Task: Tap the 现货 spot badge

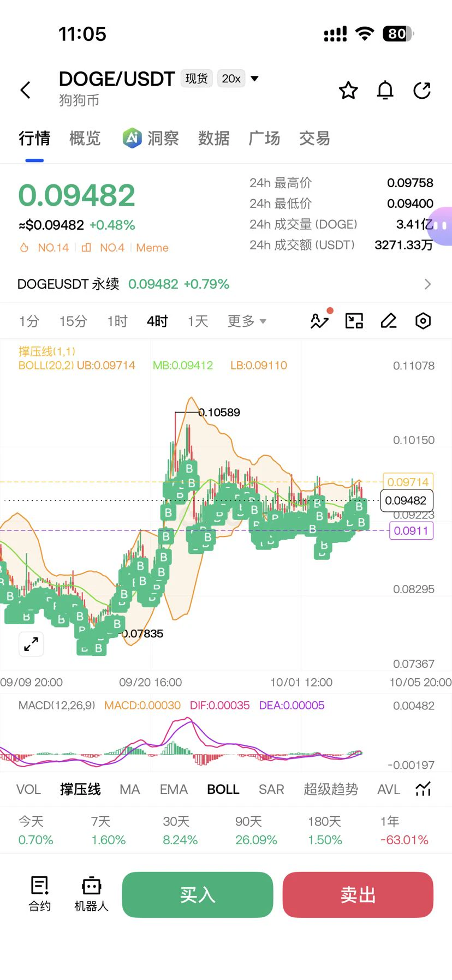Action: (x=197, y=79)
